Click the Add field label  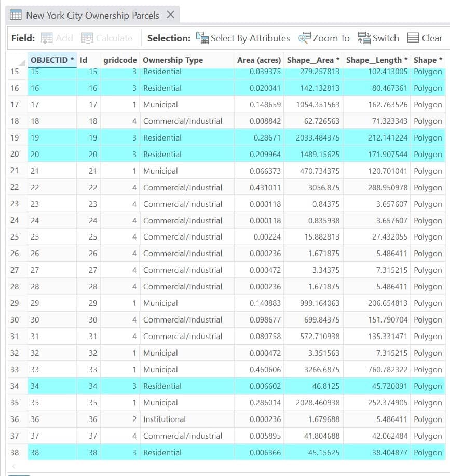click(64, 38)
